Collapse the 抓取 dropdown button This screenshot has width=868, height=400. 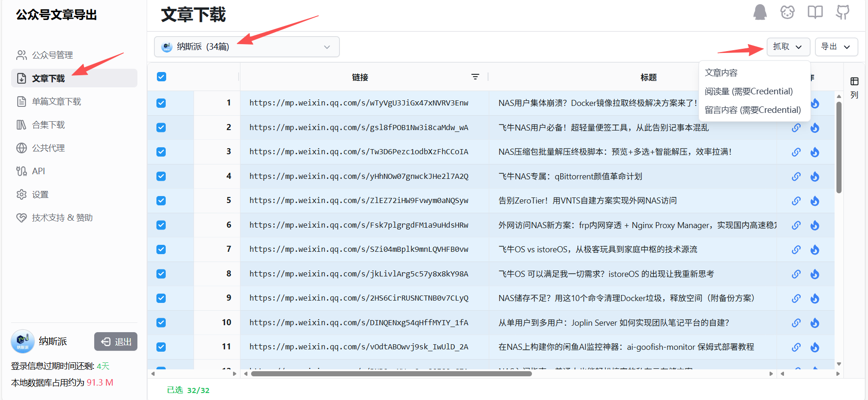[x=788, y=47]
